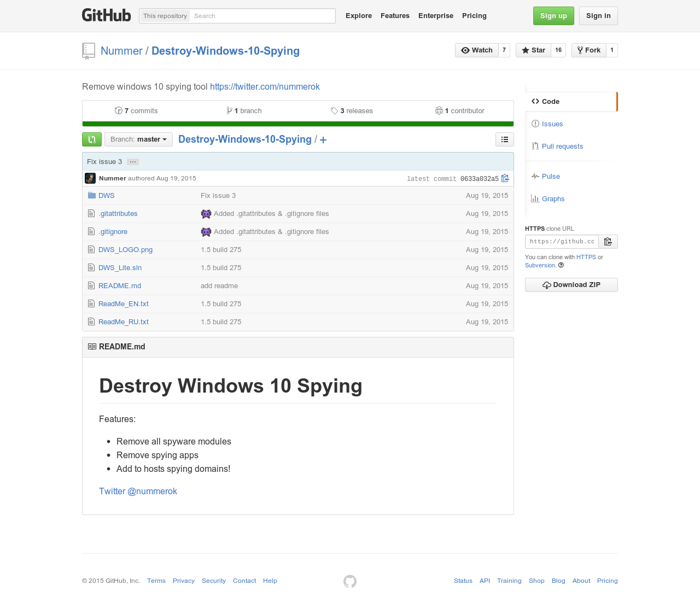Open the Branch: master dropdown
The image size is (700, 608).
coord(138,139)
